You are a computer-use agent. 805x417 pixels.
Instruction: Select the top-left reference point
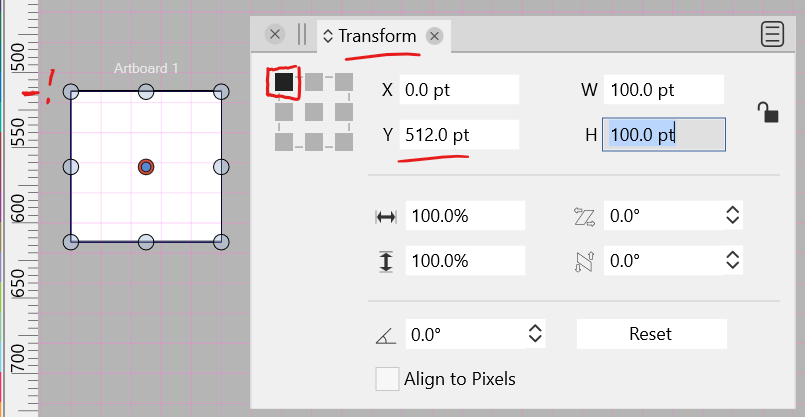click(x=284, y=81)
